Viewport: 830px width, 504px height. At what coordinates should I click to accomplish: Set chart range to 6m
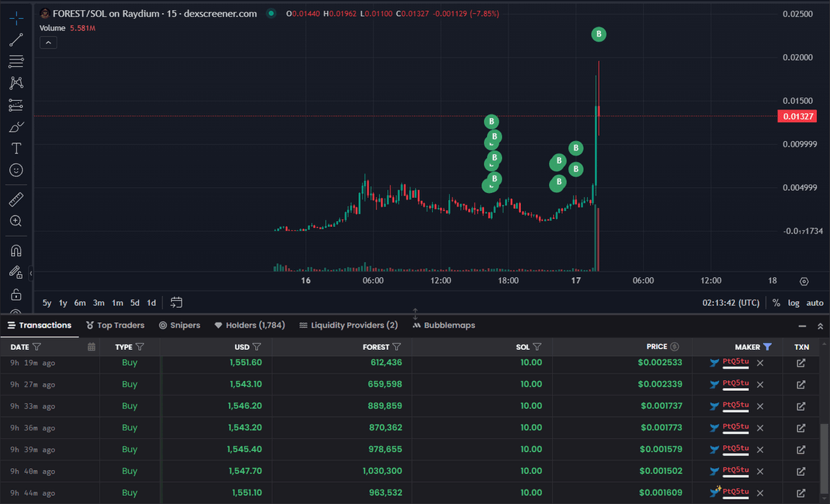80,303
